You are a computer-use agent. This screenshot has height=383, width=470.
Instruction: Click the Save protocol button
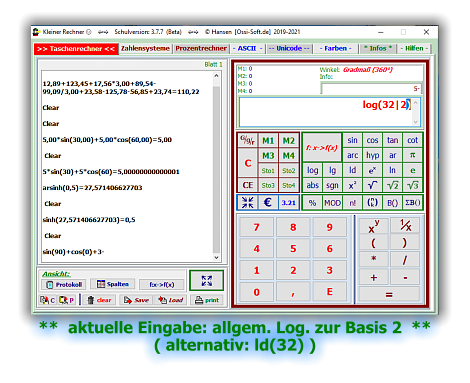click(136, 300)
